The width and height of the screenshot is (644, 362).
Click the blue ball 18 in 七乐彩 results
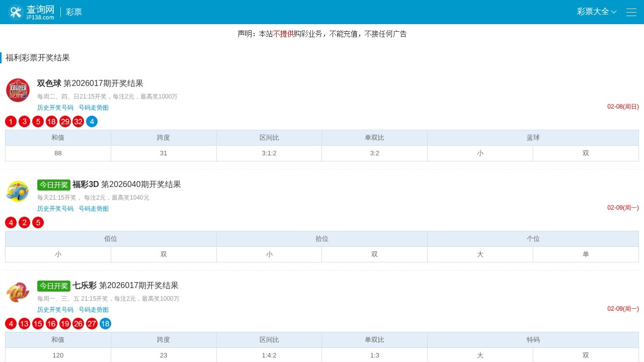point(105,324)
